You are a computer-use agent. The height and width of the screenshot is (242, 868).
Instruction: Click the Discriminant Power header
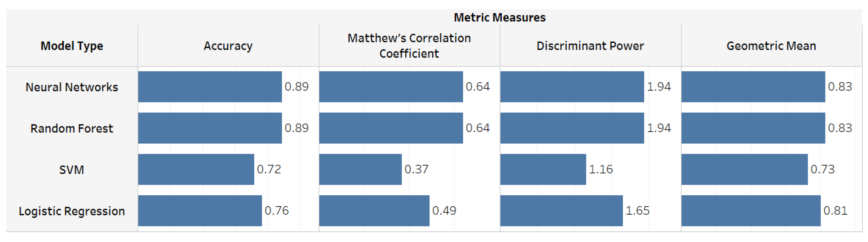(x=590, y=46)
